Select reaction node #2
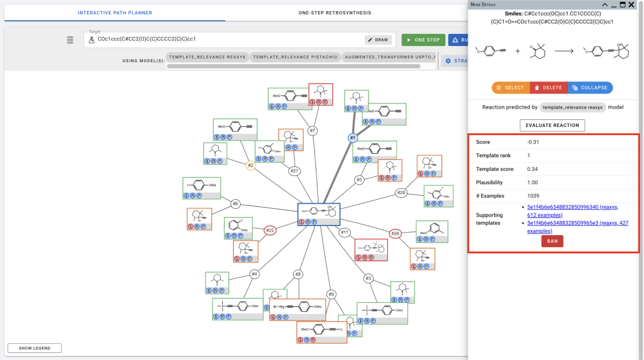The width and height of the screenshot is (644, 360). (x=250, y=165)
